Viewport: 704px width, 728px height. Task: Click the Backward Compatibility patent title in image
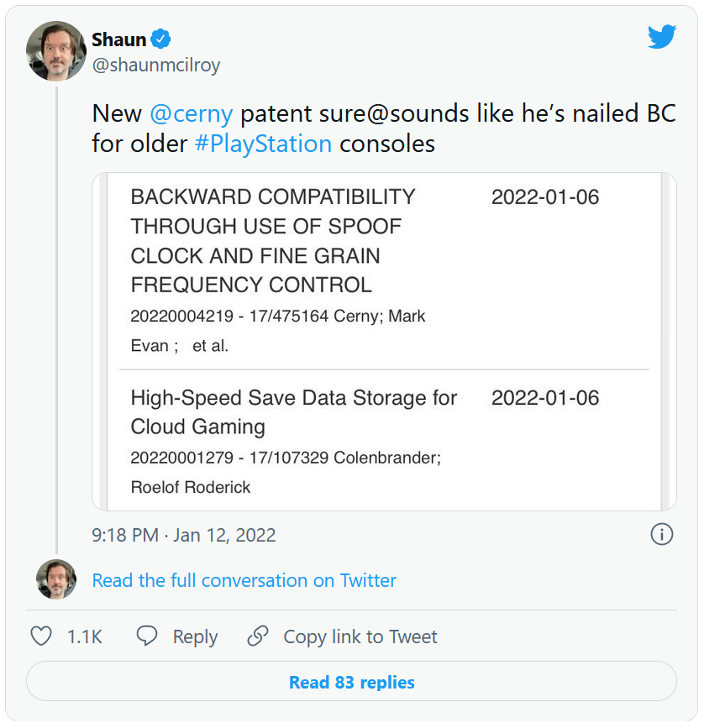tap(272, 241)
